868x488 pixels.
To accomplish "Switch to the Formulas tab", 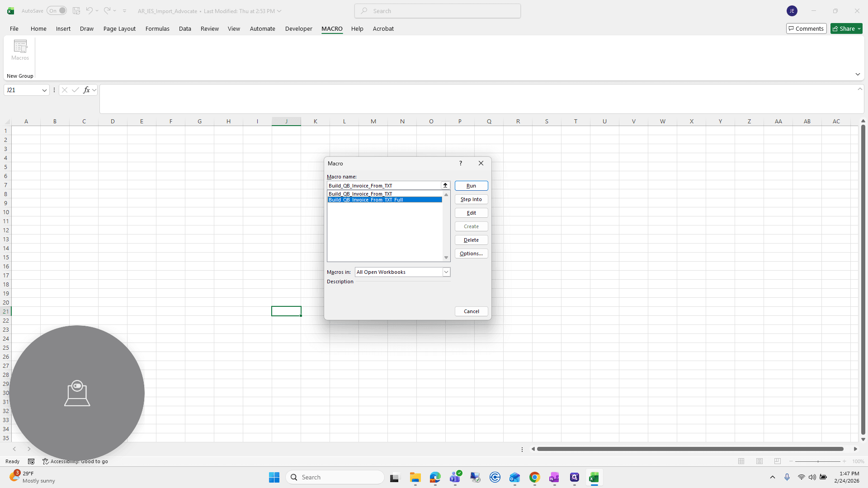I will (157, 28).
